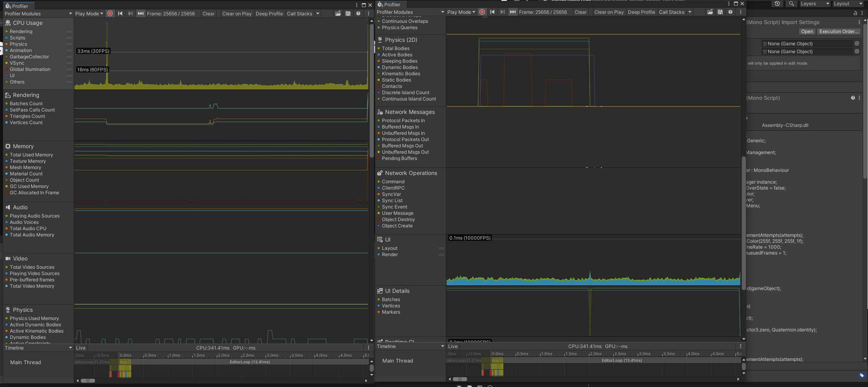The width and height of the screenshot is (868, 387).
Task: Open Profiler Modules dropdown in left Profiler
Action: (x=38, y=13)
